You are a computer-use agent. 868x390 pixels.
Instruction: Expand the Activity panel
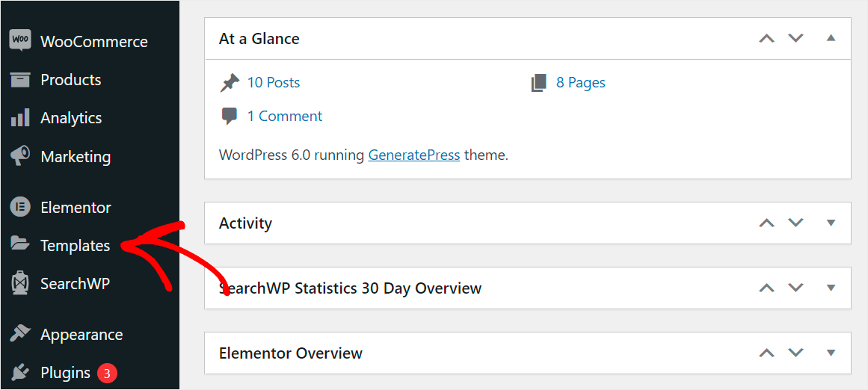[x=831, y=223]
